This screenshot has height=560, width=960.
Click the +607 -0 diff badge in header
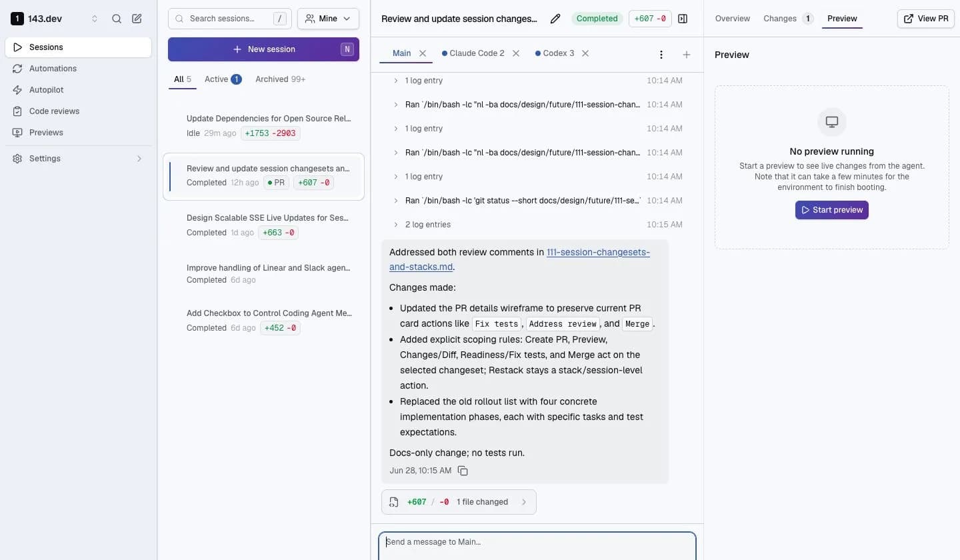650,19
